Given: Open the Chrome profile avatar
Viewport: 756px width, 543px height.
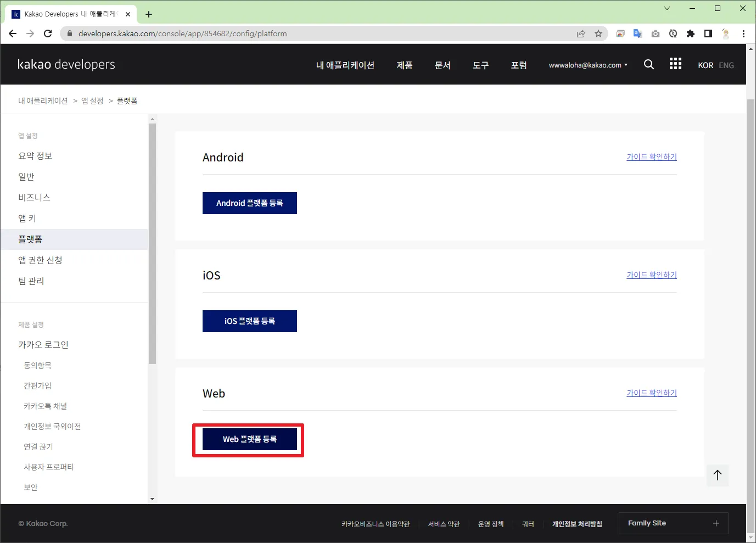Looking at the screenshot, I should [x=726, y=33].
